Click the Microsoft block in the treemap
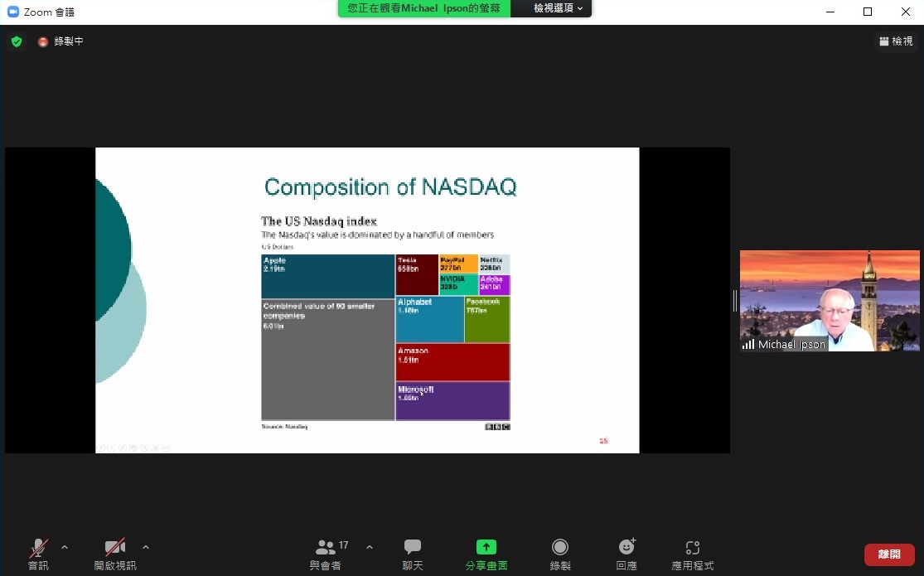The image size is (924, 576). click(x=452, y=401)
